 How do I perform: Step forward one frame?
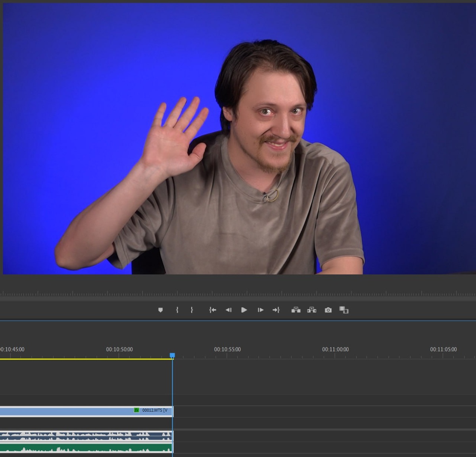point(260,310)
